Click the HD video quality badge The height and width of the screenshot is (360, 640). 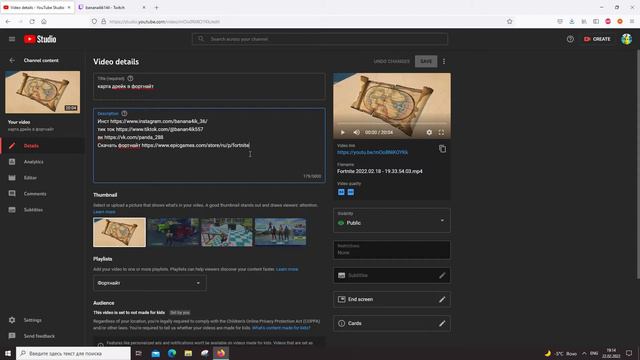(x=351, y=192)
